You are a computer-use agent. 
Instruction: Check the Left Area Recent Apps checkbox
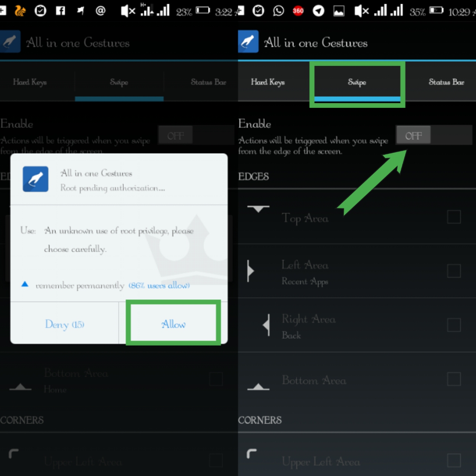tap(454, 271)
